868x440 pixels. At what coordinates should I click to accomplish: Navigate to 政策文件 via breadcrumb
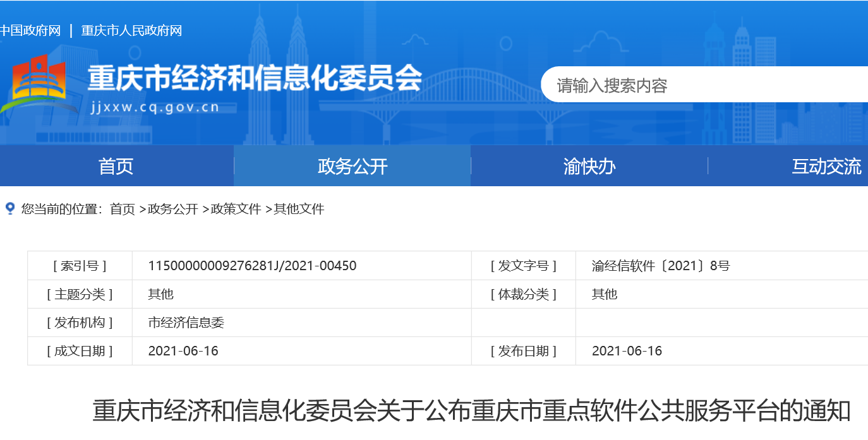[236, 209]
